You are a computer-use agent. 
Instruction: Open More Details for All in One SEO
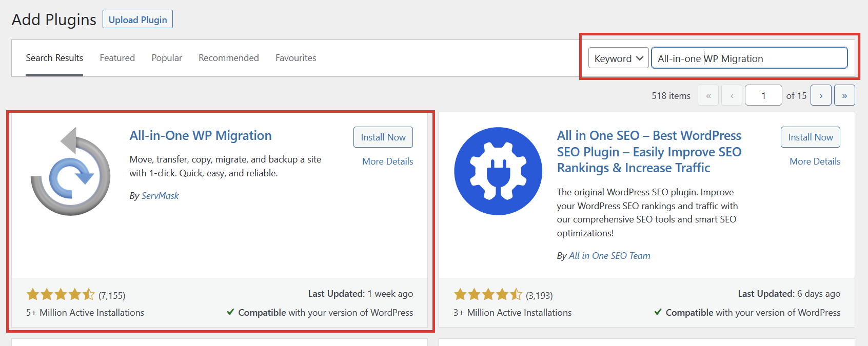click(815, 161)
